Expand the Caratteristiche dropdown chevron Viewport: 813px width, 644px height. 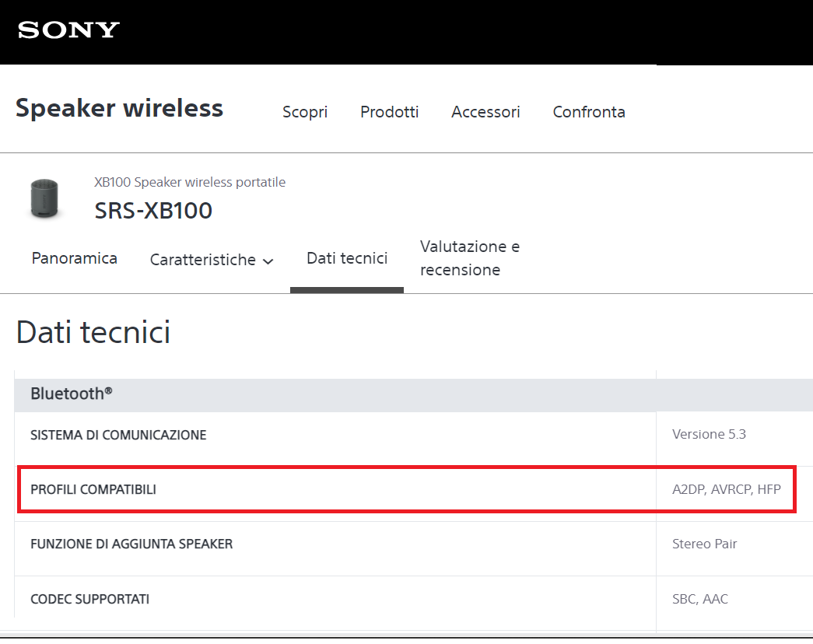coord(268,261)
